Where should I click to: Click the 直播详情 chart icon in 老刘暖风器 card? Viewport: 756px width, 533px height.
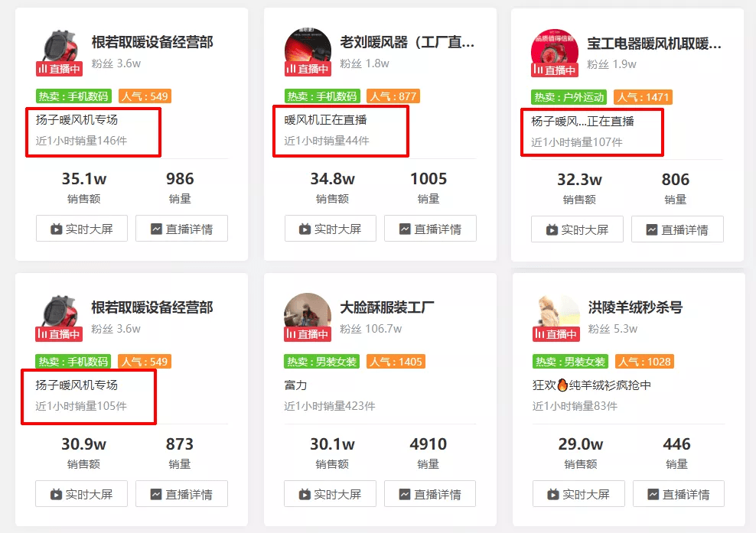(x=405, y=229)
